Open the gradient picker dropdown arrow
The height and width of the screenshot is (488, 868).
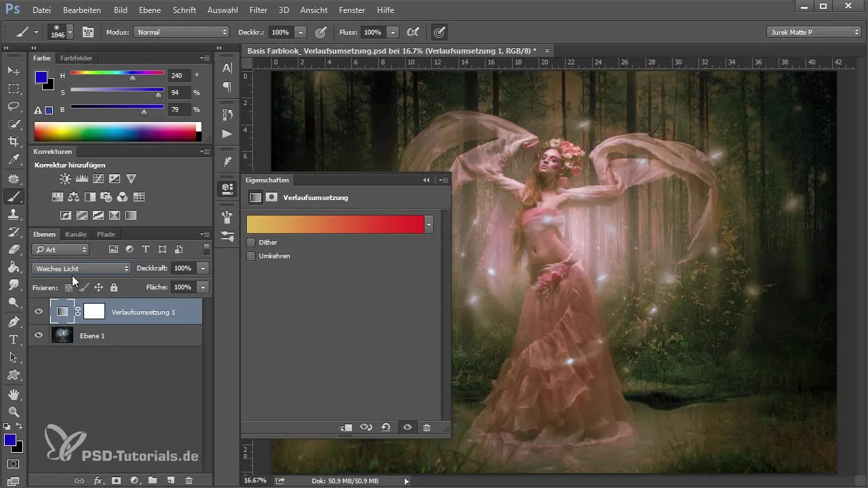(x=429, y=224)
